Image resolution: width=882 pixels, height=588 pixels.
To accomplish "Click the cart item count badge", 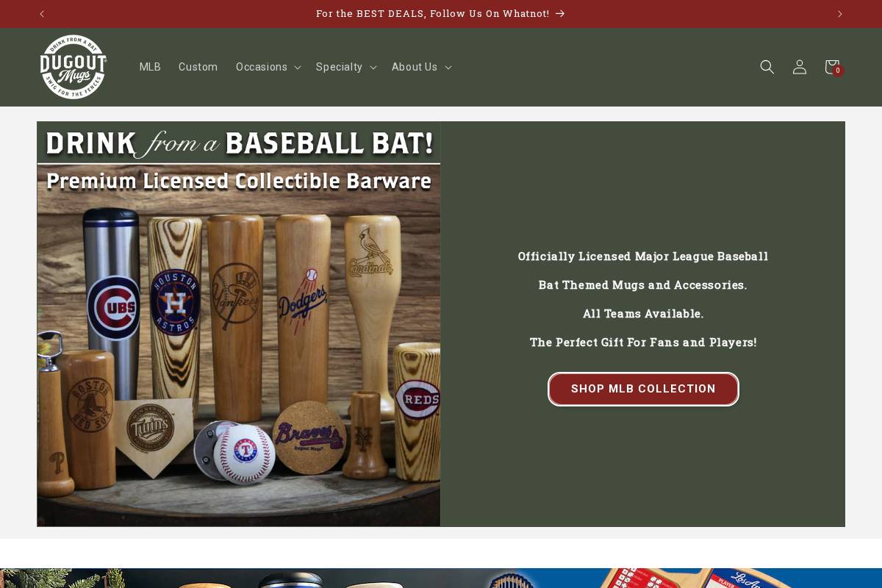I will (838, 71).
